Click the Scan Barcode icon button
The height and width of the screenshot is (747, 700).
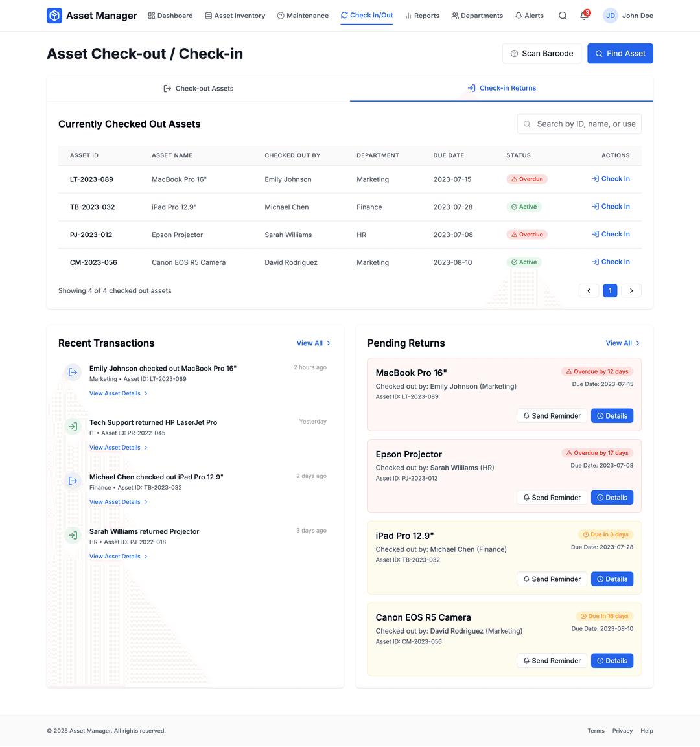tap(515, 53)
